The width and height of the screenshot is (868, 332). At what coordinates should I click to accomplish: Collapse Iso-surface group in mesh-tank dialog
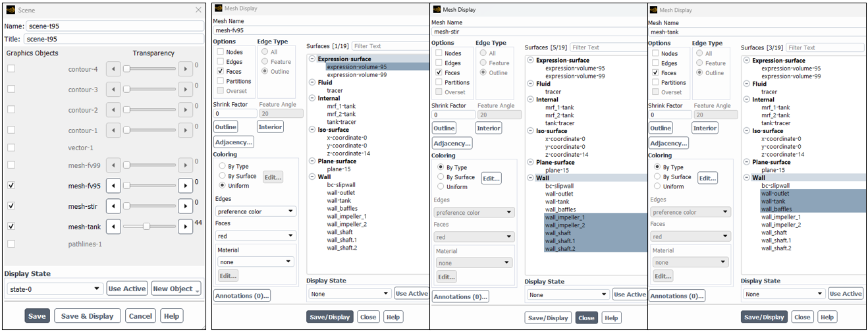(747, 131)
